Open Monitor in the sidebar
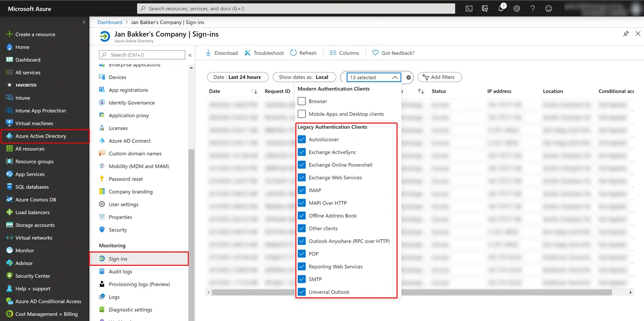This screenshot has width=644, height=321. click(x=24, y=251)
